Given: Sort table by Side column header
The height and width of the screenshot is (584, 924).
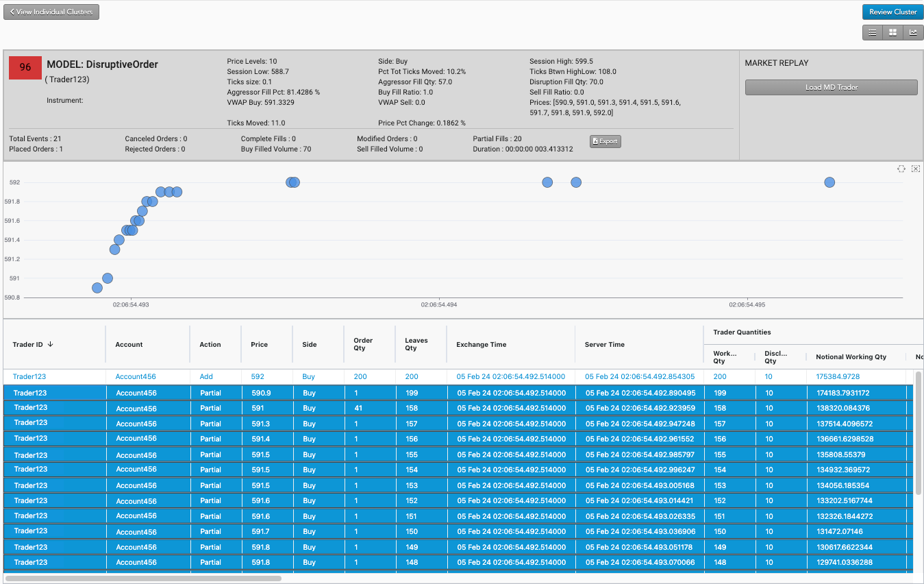Looking at the screenshot, I should (310, 344).
